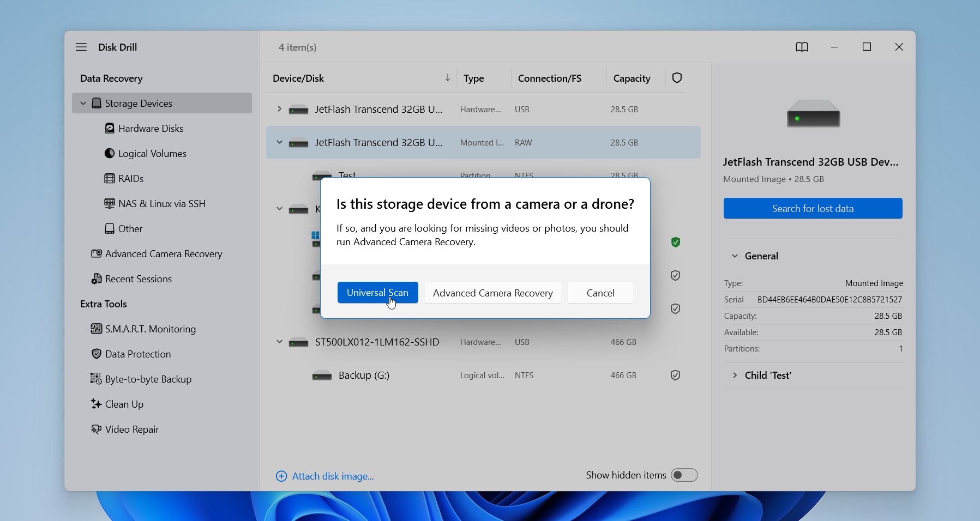Expand the first JetFlash Transcend USB hardware disk
Screen dimensions: 980x521
coord(279,109)
